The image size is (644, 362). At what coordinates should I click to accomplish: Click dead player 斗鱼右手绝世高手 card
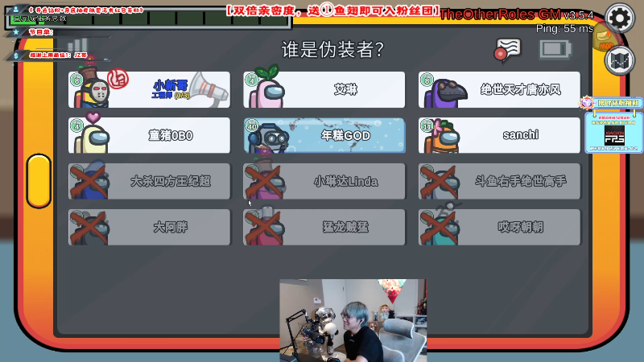(x=499, y=182)
